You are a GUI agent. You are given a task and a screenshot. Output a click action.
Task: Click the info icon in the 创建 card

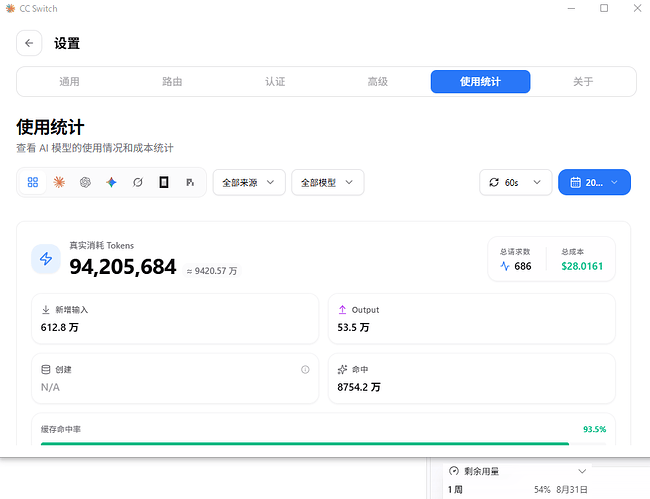[305, 369]
